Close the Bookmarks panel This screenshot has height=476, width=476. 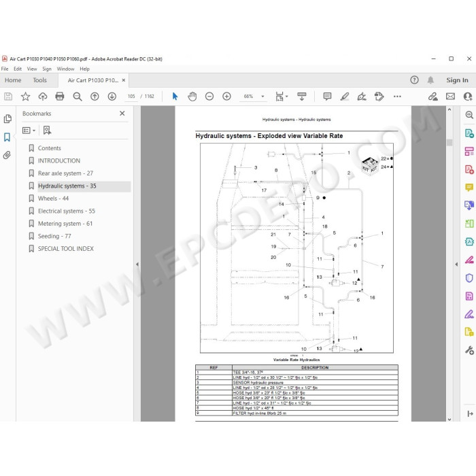tap(122, 114)
